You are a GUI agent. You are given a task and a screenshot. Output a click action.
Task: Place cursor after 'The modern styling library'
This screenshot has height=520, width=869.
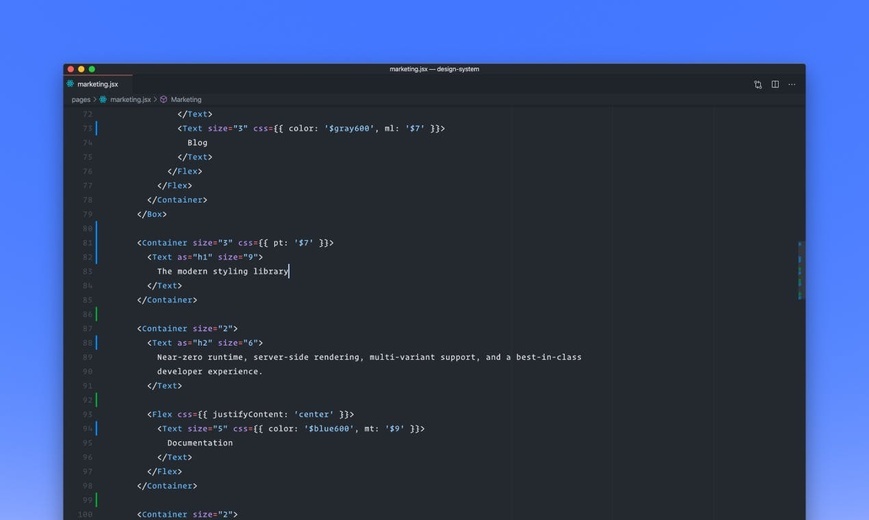pos(289,271)
